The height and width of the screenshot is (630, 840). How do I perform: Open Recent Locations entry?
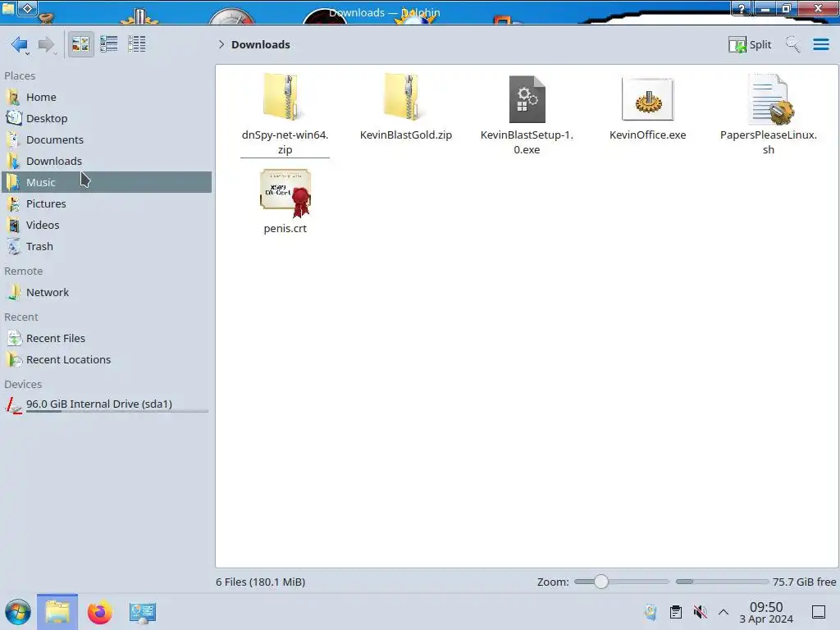107,360
